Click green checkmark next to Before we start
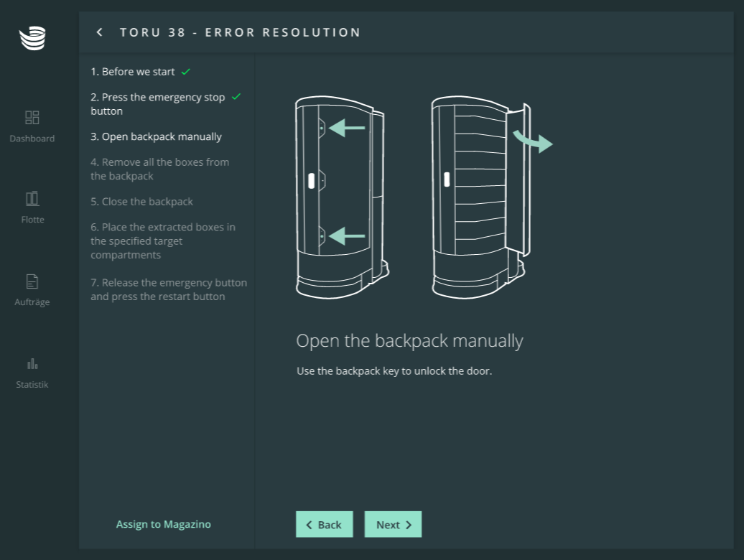 coord(186,72)
